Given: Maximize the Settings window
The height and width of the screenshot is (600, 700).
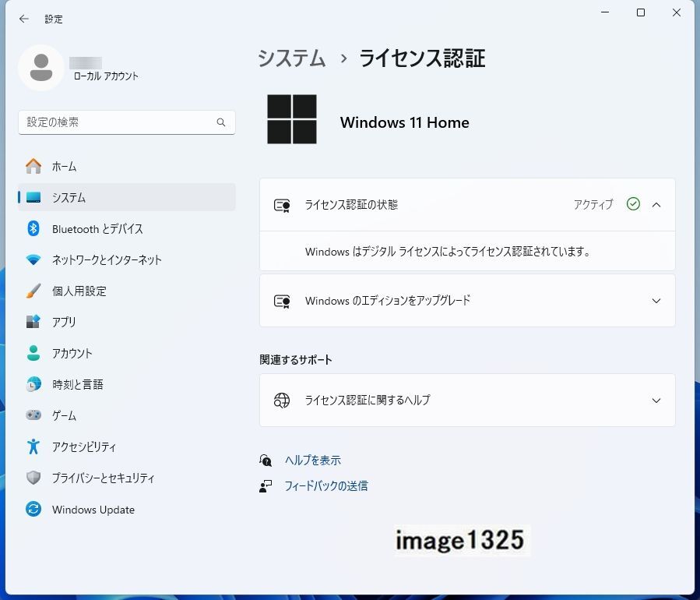Looking at the screenshot, I should tap(641, 12).
